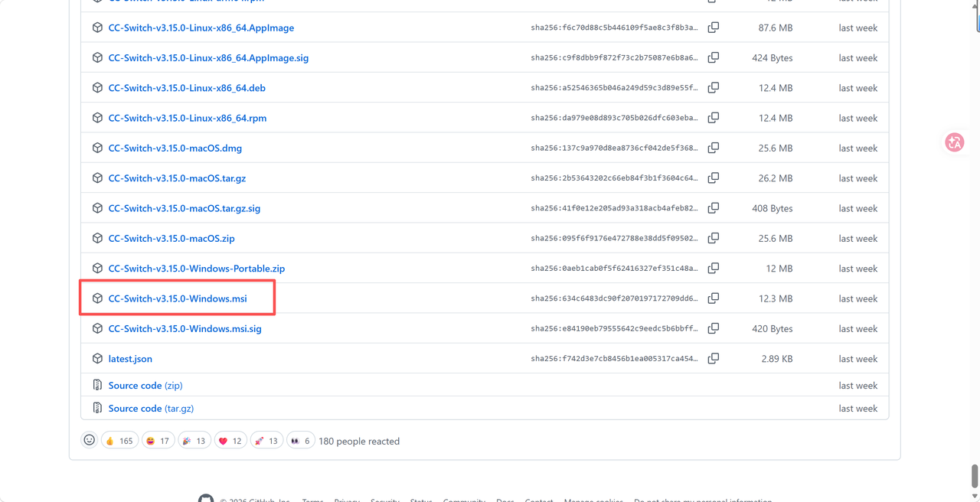Click the sha256:137c9a97 hash text
This screenshot has height=502, width=980.
pos(614,148)
